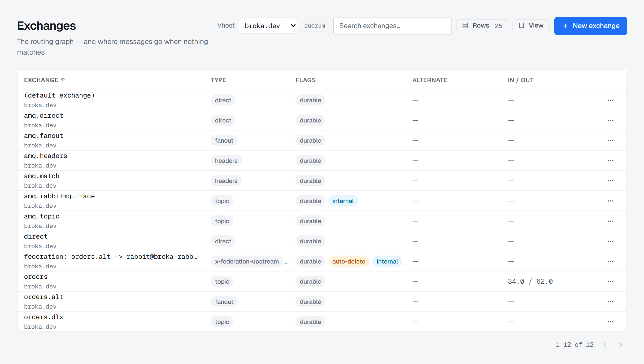The image size is (644, 364).
Task: Open the saved View menu
Action: tap(531, 26)
